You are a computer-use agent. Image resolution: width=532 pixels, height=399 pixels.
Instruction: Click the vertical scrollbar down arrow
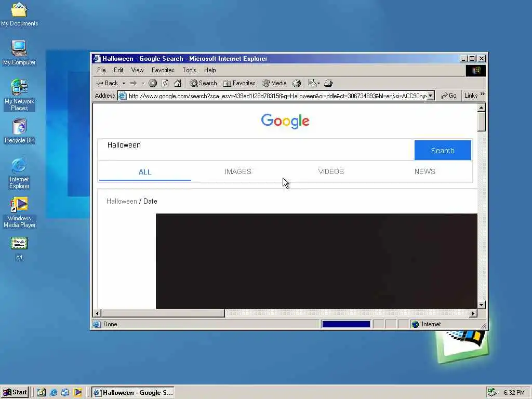481,304
